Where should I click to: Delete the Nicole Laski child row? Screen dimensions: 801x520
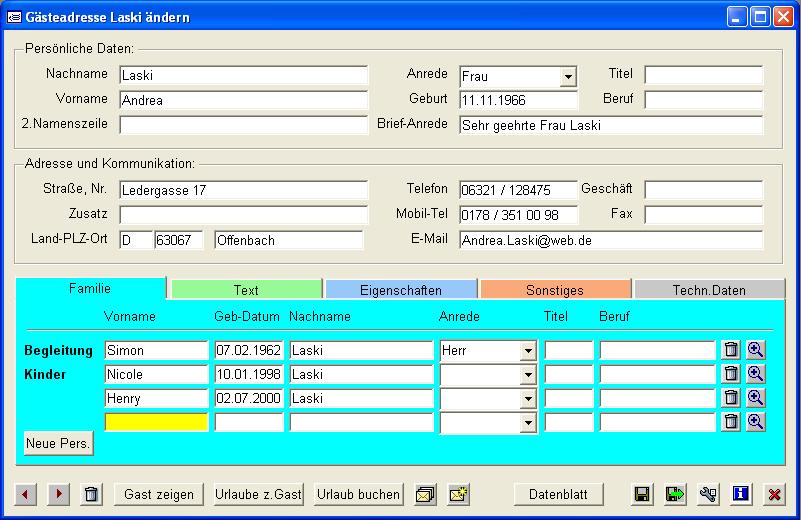pyautogui.click(x=731, y=374)
